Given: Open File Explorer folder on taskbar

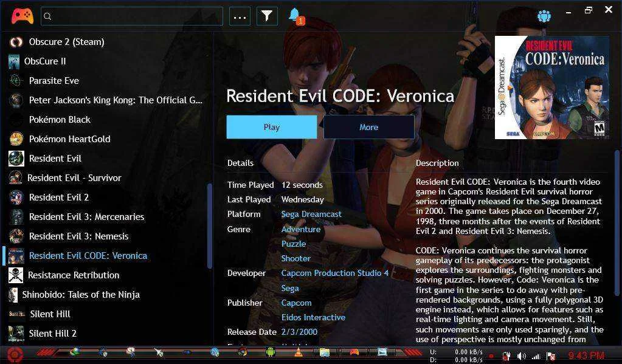Looking at the screenshot, I should pos(325,352).
